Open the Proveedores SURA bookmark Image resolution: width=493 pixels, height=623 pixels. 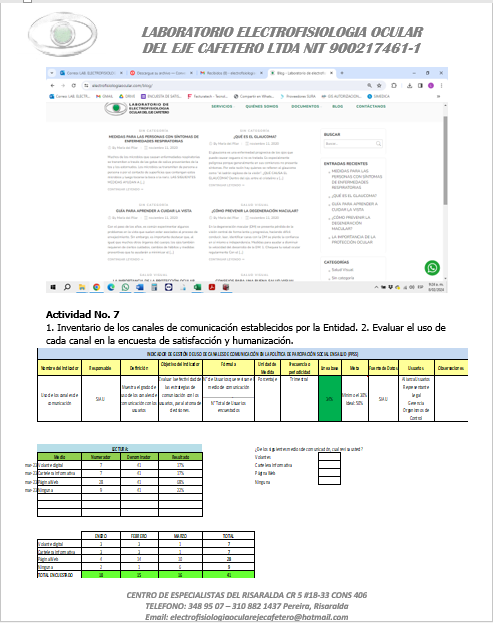(x=298, y=96)
